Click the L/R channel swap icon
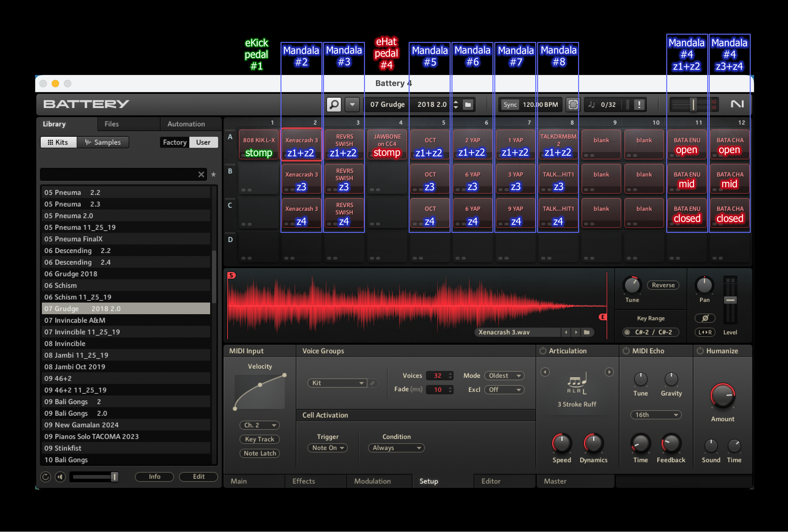This screenshot has width=788, height=532. 704,332
